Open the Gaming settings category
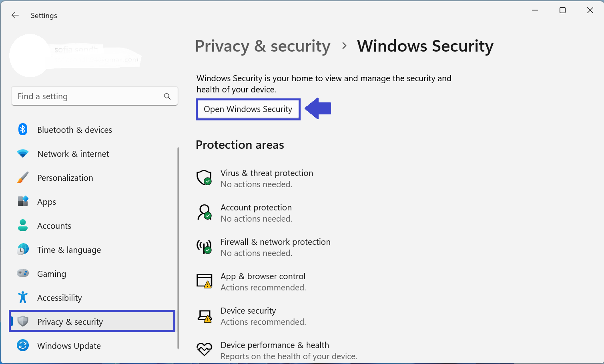604x364 pixels. (51, 274)
